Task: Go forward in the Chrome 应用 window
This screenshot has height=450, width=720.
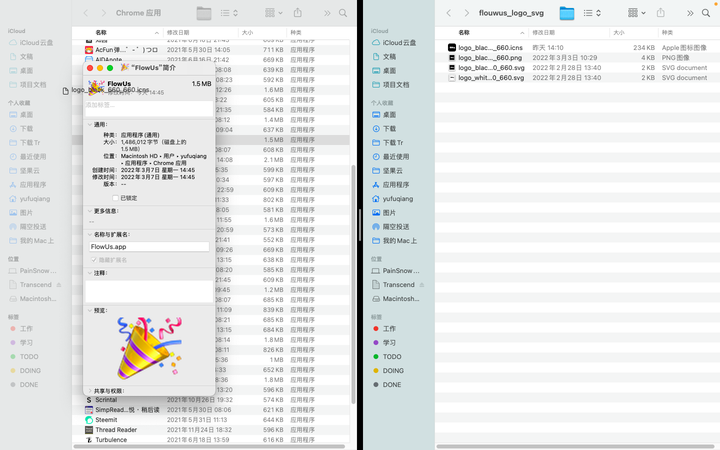Action: [104, 13]
